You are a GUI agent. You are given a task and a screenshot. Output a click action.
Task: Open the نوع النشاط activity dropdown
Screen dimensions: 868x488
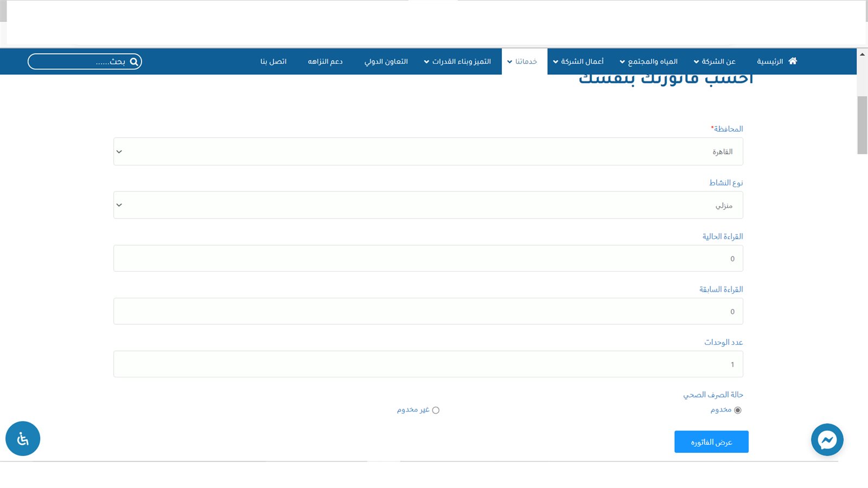(428, 205)
